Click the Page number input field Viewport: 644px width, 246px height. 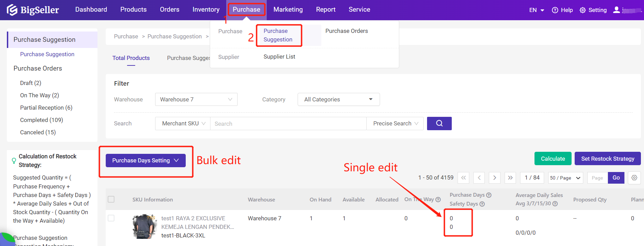coord(598,178)
